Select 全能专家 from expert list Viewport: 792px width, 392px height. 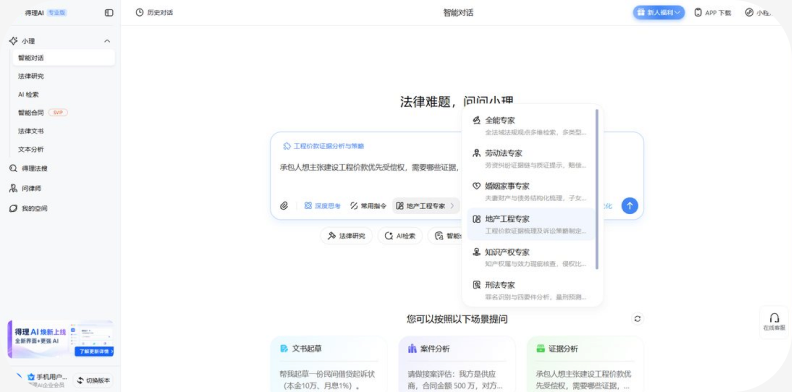point(531,126)
